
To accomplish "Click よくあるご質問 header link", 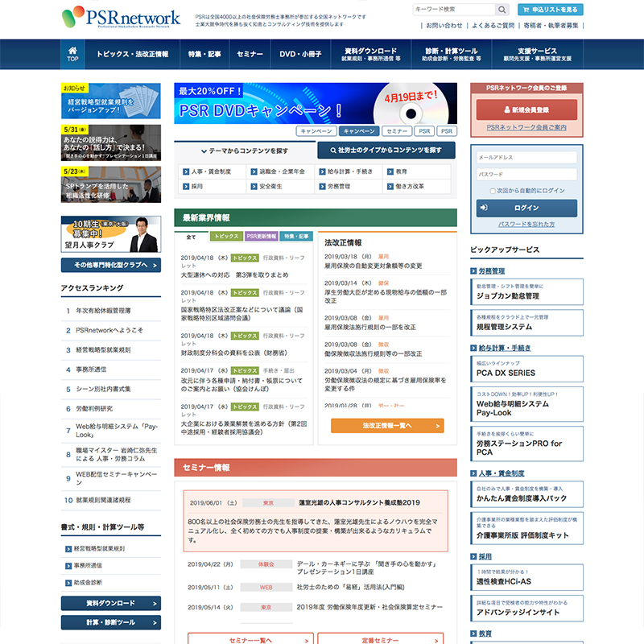I will [493, 26].
